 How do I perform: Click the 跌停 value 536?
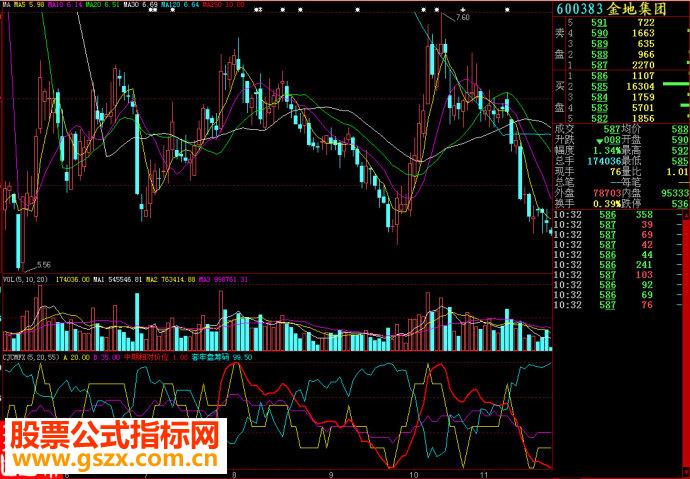click(681, 204)
